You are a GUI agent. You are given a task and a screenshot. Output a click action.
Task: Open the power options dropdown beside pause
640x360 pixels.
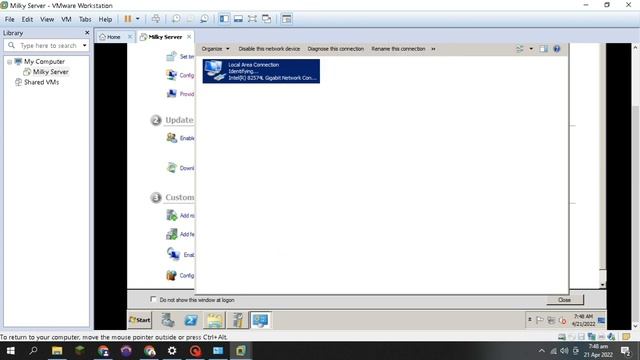click(x=138, y=19)
